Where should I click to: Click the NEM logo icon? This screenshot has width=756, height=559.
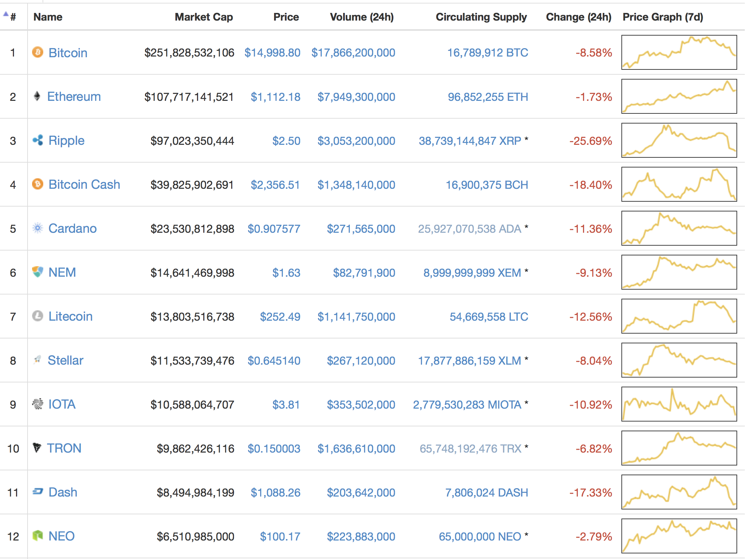click(38, 272)
